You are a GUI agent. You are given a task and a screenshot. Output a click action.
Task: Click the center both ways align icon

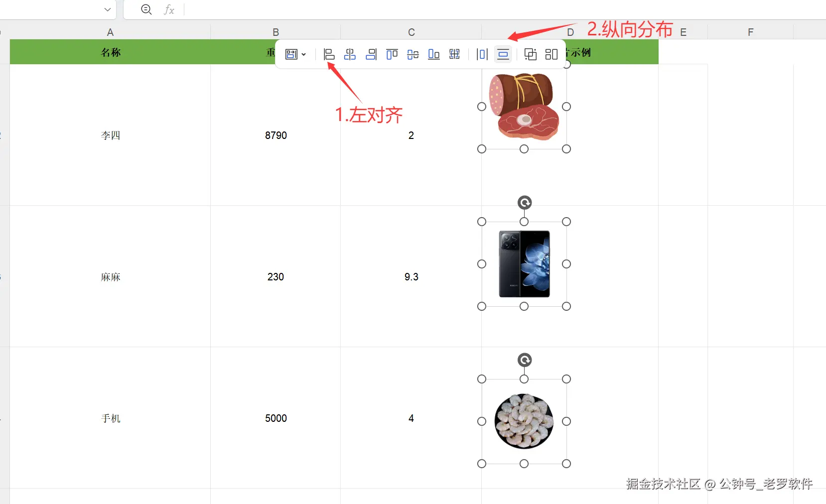click(454, 54)
